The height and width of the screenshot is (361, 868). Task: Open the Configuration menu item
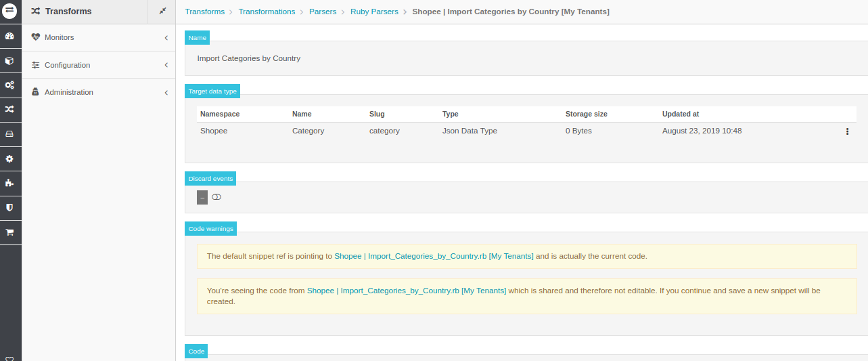(99, 65)
